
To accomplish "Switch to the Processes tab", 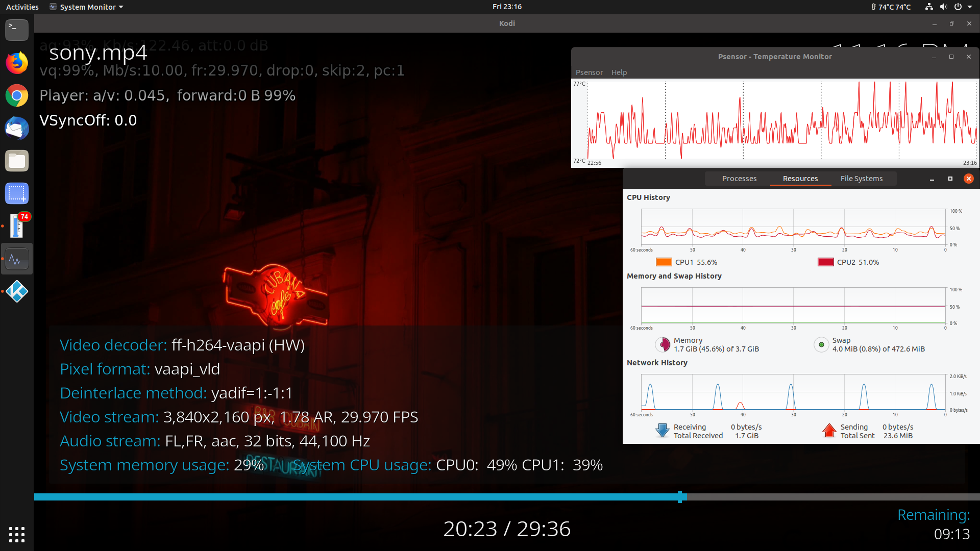I will [x=739, y=179].
